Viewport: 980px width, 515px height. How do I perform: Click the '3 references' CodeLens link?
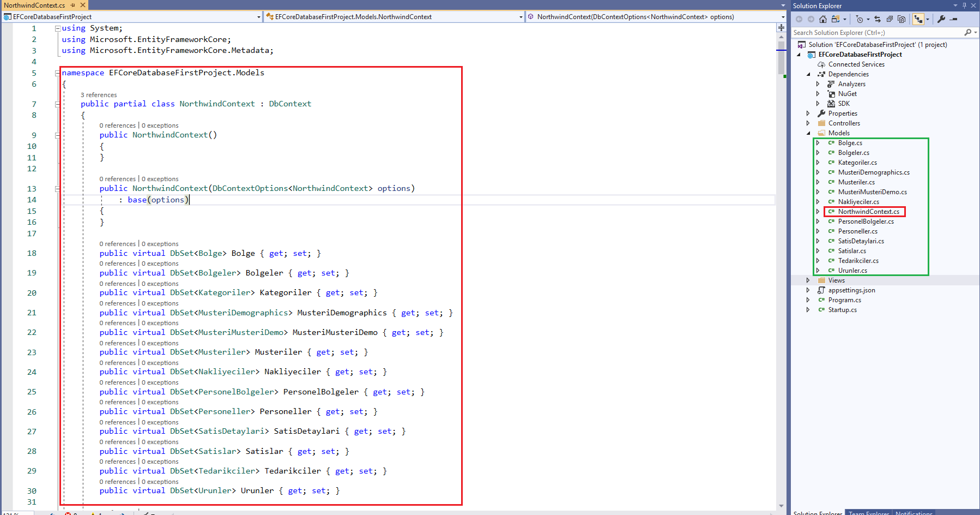pyautogui.click(x=99, y=95)
